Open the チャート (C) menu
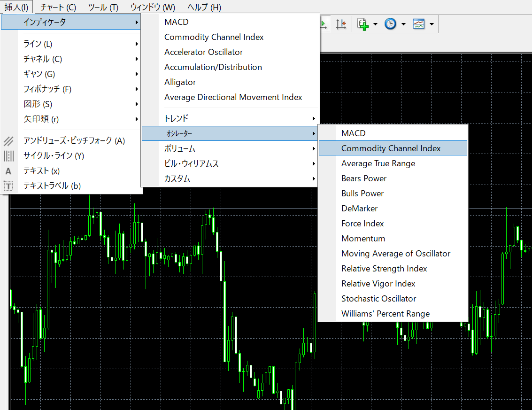This screenshot has width=532, height=410. click(x=58, y=7)
